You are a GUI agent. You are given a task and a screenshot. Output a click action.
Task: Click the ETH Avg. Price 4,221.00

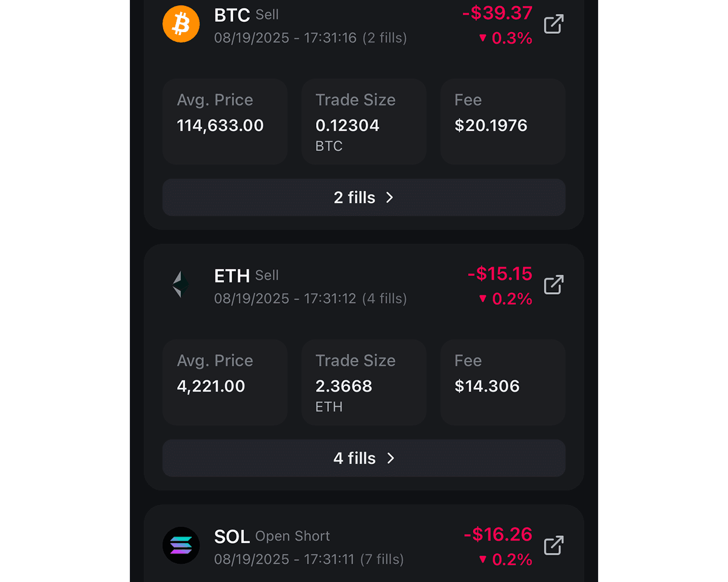211,386
